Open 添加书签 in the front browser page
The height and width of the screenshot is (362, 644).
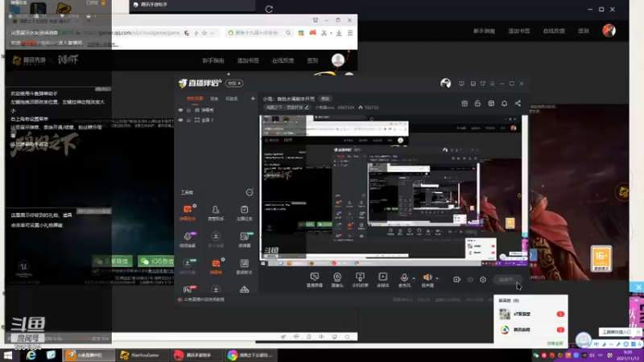click(248, 60)
